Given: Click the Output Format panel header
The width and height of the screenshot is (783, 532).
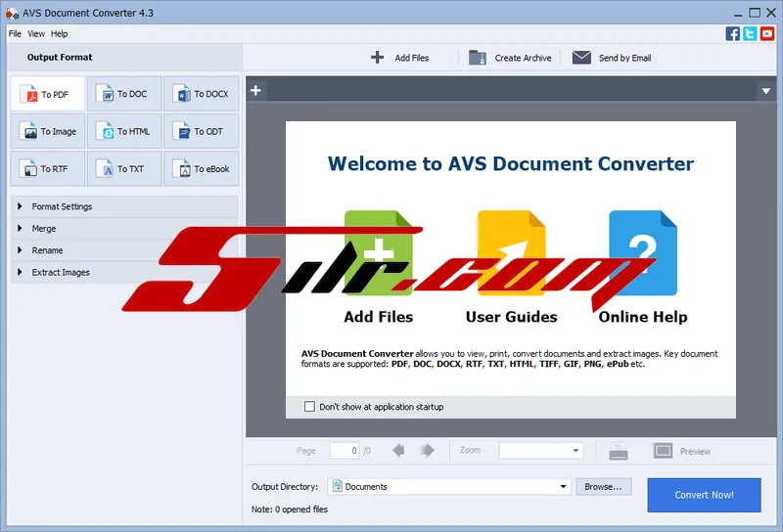Looking at the screenshot, I should [x=124, y=58].
